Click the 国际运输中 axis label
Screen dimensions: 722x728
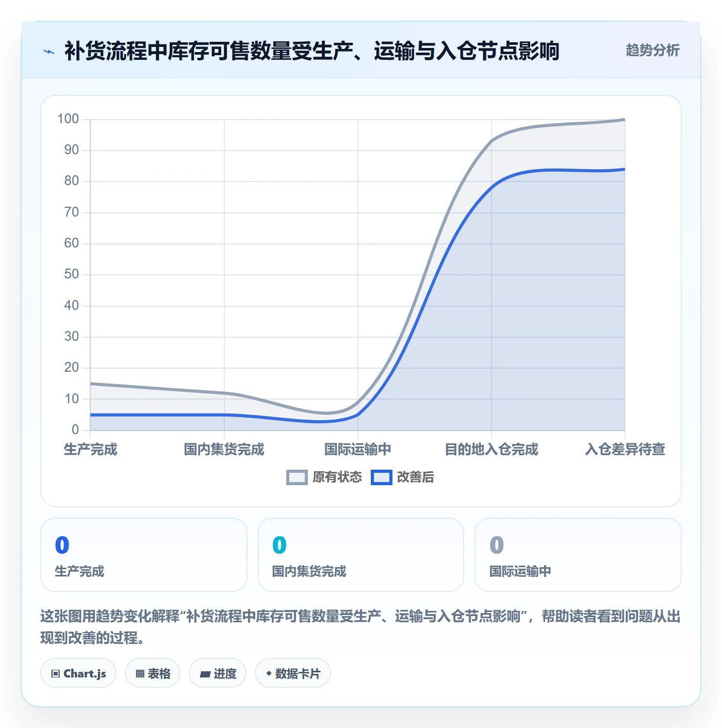[358, 450]
